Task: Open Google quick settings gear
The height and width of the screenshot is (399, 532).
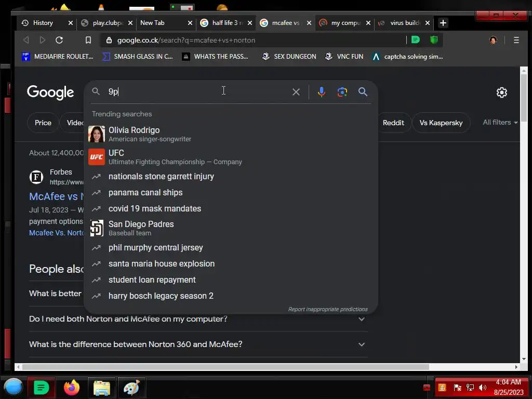Action: point(501,92)
